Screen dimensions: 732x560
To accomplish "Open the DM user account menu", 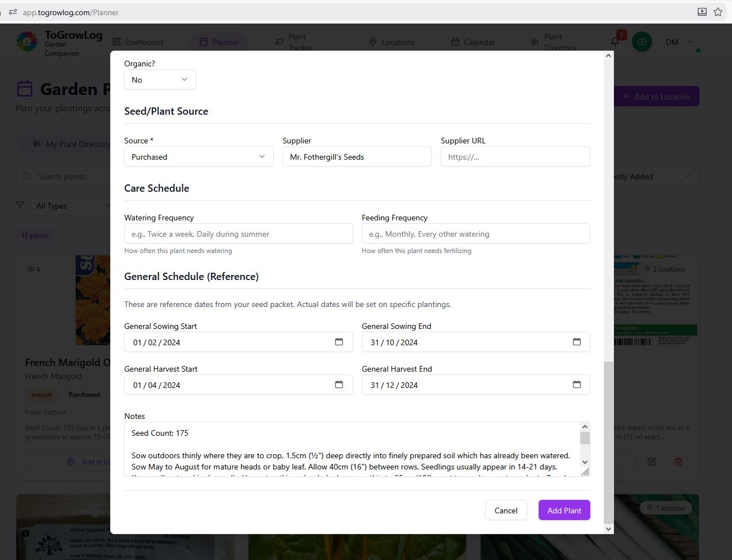I will point(679,42).
